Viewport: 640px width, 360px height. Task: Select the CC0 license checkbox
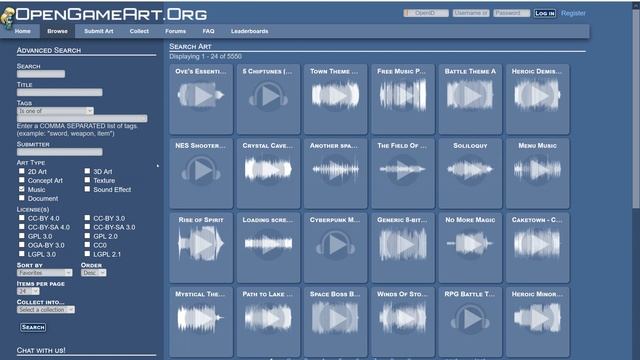click(x=87, y=245)
